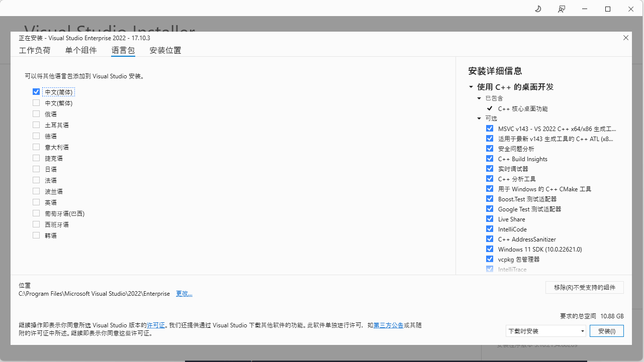Close the installer dialog with X
The width and height of the screenshot is (644, 362).
[x=626, y=38]
